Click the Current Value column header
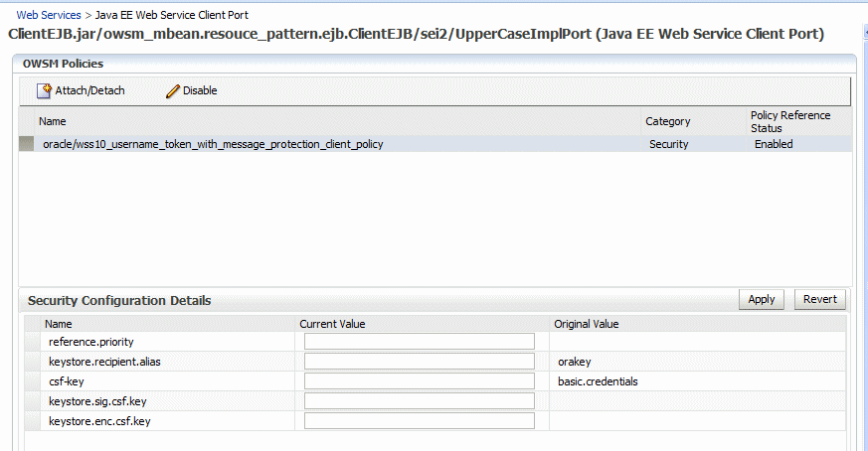 (x=332, y=324)
